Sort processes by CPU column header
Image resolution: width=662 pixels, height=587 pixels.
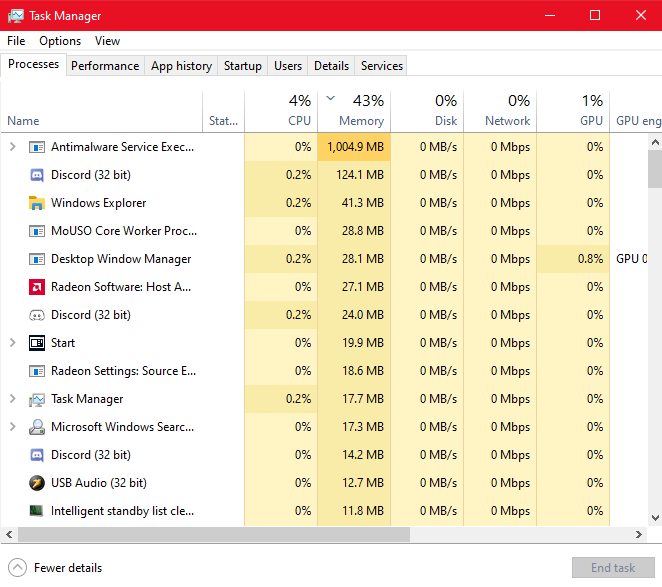click(x=280, y=110)
